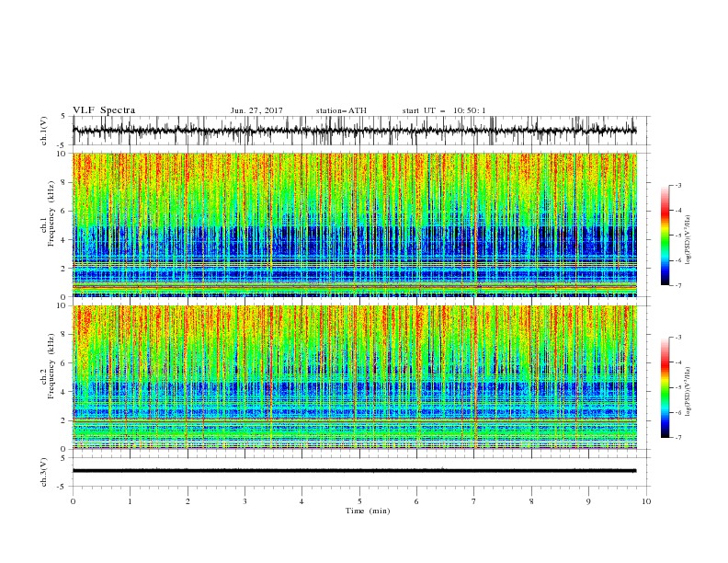Click the "Time (min)" axis label
728x563 pixels.
tap(368, 511)
